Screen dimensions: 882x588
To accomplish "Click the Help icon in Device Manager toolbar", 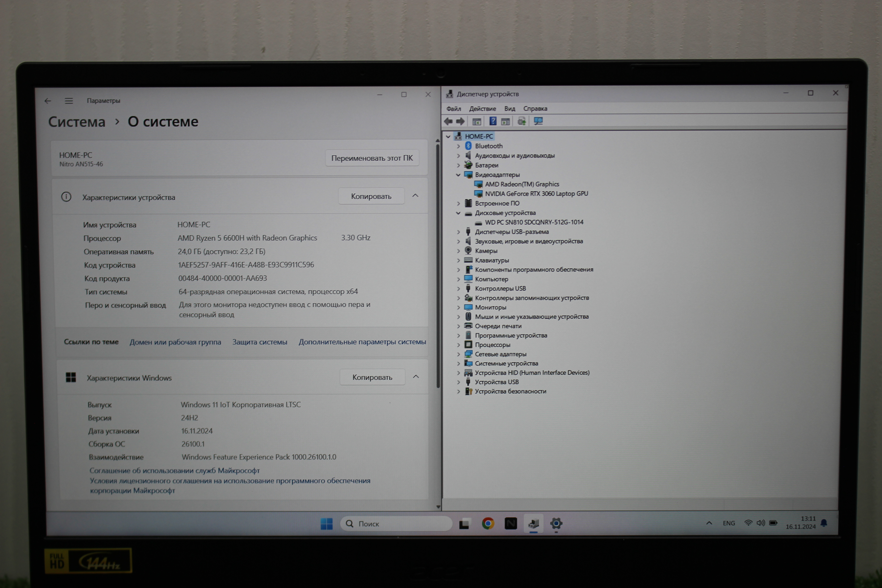I will (x=493, y=121).
